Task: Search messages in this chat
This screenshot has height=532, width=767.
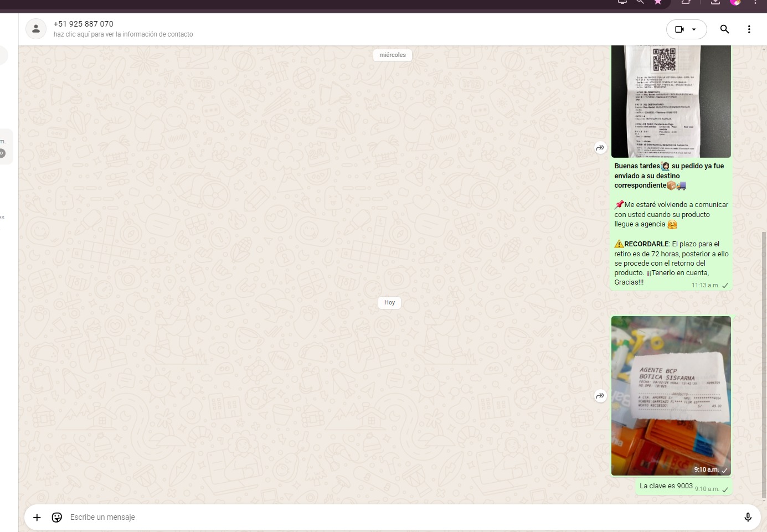Action: tap(724, 29)
